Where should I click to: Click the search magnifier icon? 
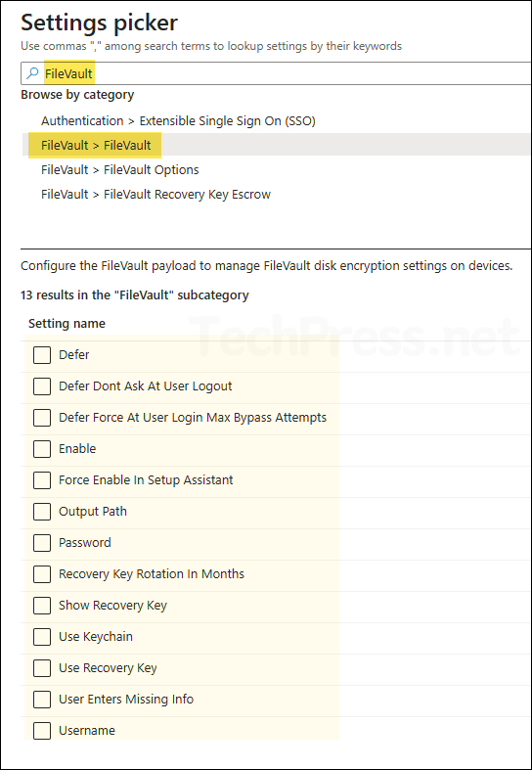click(x=32, y=73)
